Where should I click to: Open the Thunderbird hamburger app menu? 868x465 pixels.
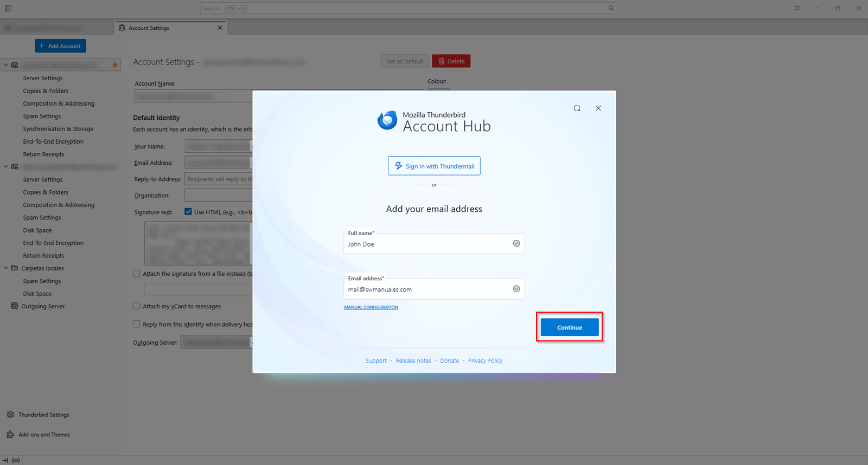click(797, 8)
